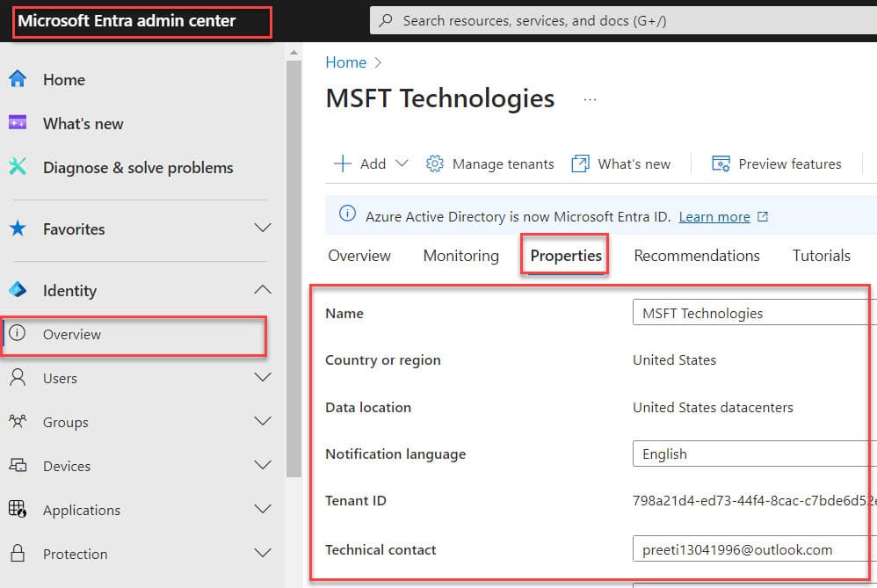
Task: Click the What's new sidebar icon
Action: [x=18, y=122]
